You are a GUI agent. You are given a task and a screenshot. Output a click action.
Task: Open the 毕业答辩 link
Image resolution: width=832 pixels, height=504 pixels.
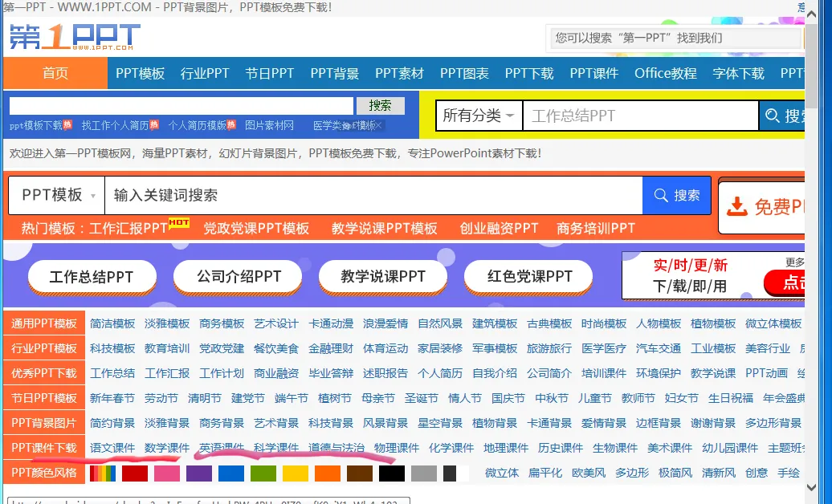[x=331, y=373]
